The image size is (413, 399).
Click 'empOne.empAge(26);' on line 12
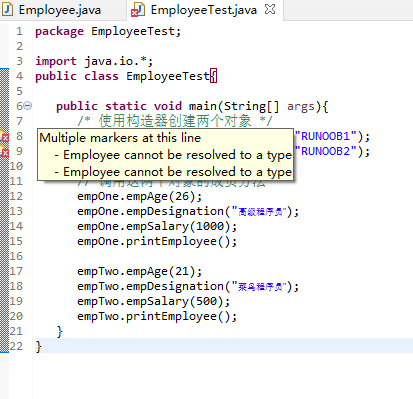click(x=140, y=196)
